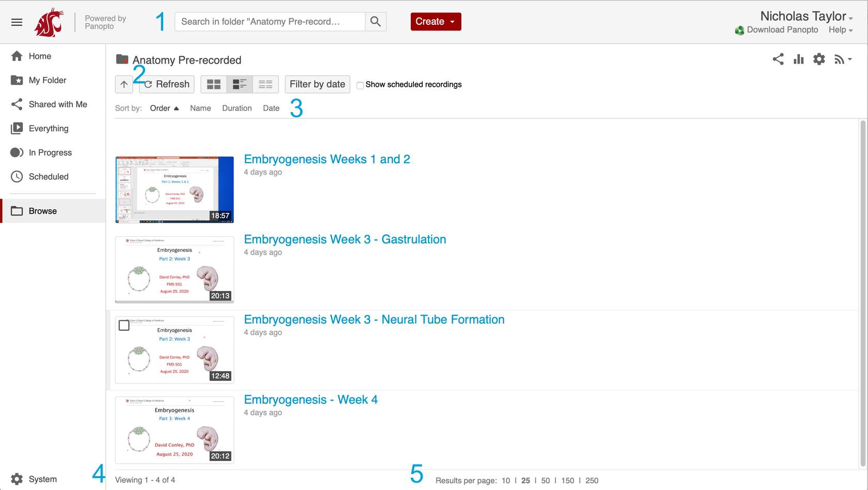Enable Show scheduled recordings checkbox
Viewport: 868px width, 490px height.
click(360, 85)
